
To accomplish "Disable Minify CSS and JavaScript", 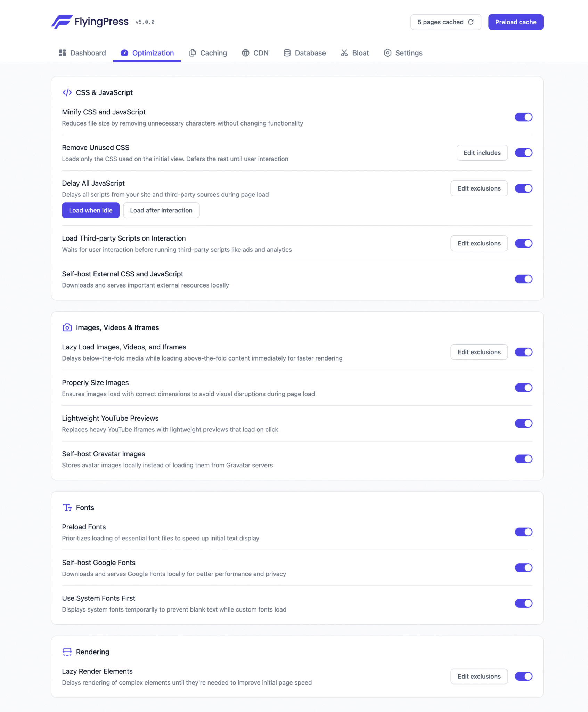I will click(x=523, y=117).
